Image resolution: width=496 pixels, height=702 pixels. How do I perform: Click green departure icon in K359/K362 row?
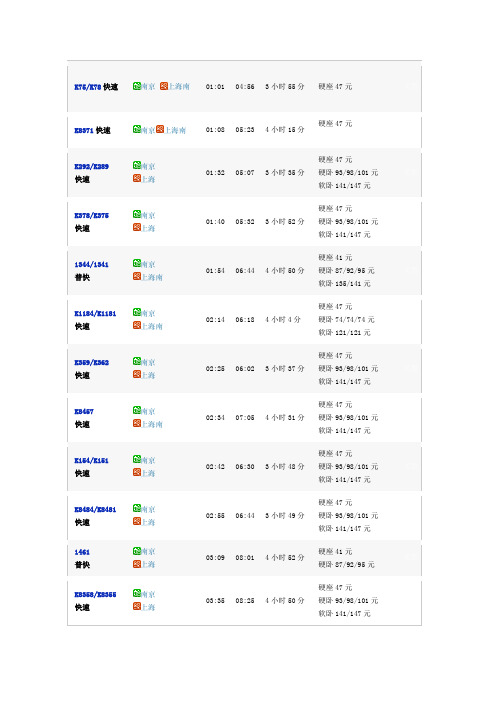point(137,361)
